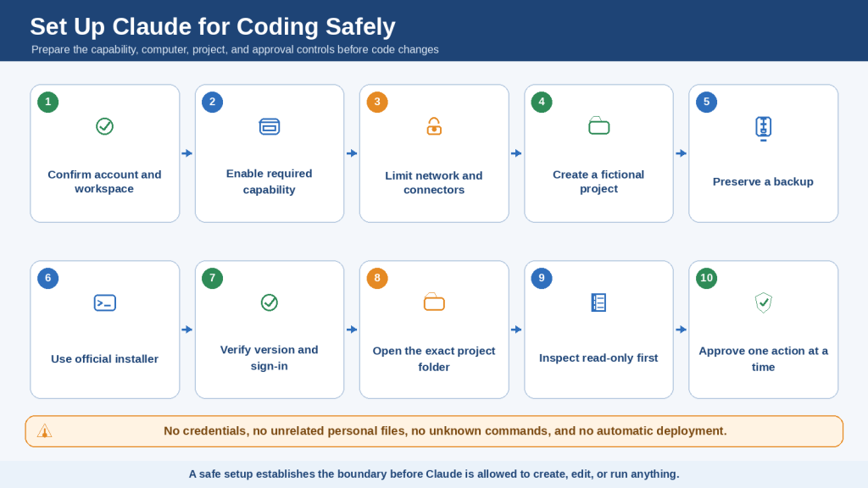Click the Set Up Claude for Coding Safely title

point(213,26)
